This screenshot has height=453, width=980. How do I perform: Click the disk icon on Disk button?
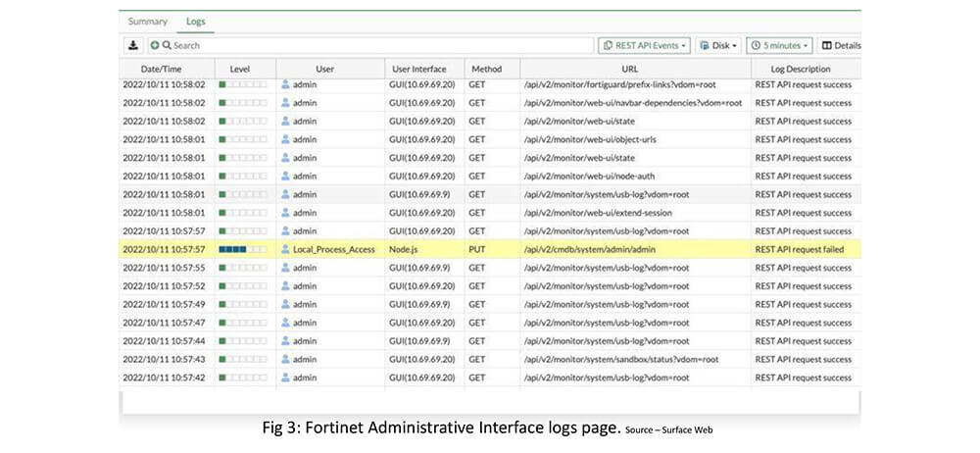click(x=704, y=45)
